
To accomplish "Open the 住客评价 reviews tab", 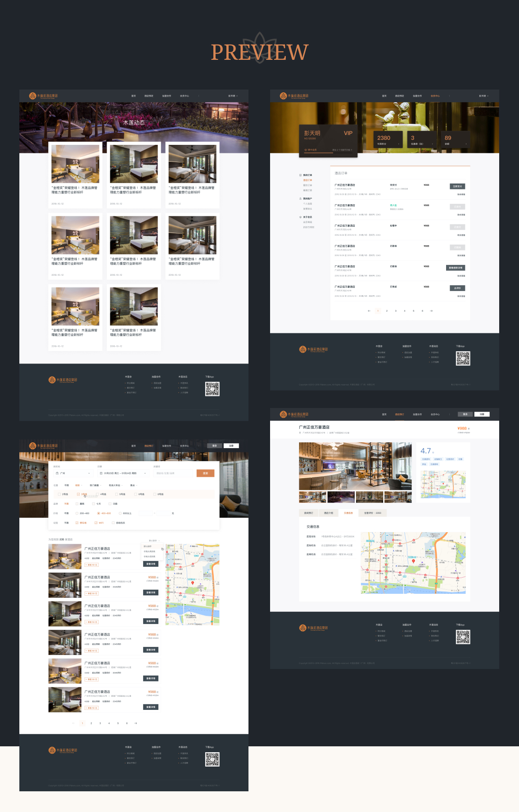I will tap(372, 513).
